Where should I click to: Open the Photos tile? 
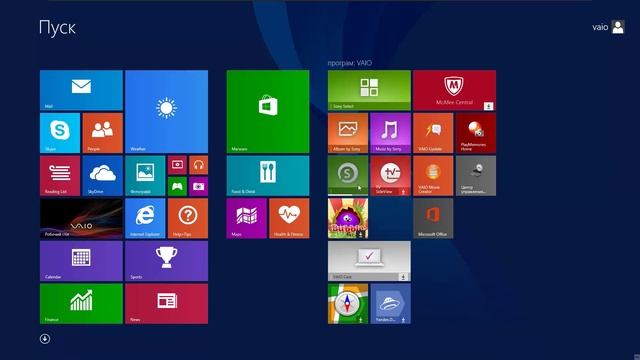pos(145,176)
